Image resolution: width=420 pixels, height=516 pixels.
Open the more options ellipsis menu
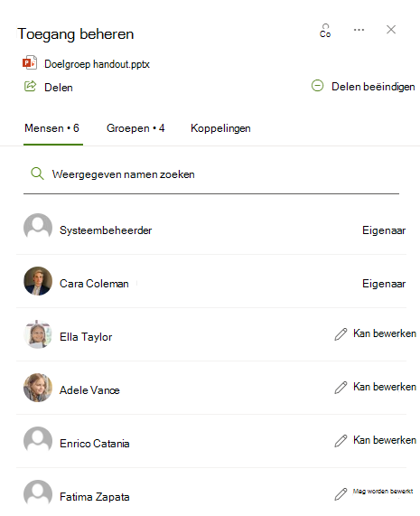coord(359,30)
